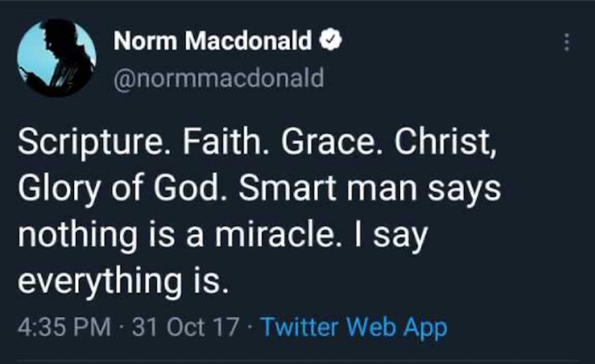The height and width of the screenshot is (364, 595).
Task: Click the Norm Macdonald display name
Action: tap(212, 41)
